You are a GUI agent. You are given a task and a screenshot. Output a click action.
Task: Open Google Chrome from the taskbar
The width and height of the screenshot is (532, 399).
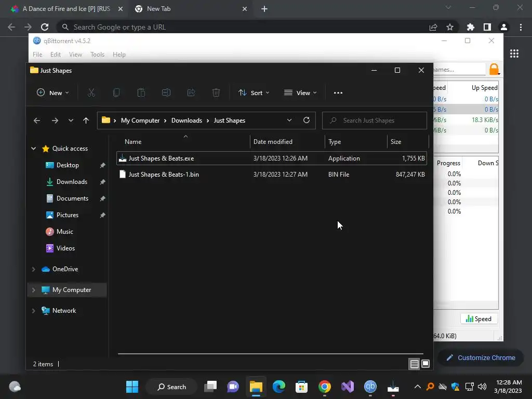pos(325,387)
